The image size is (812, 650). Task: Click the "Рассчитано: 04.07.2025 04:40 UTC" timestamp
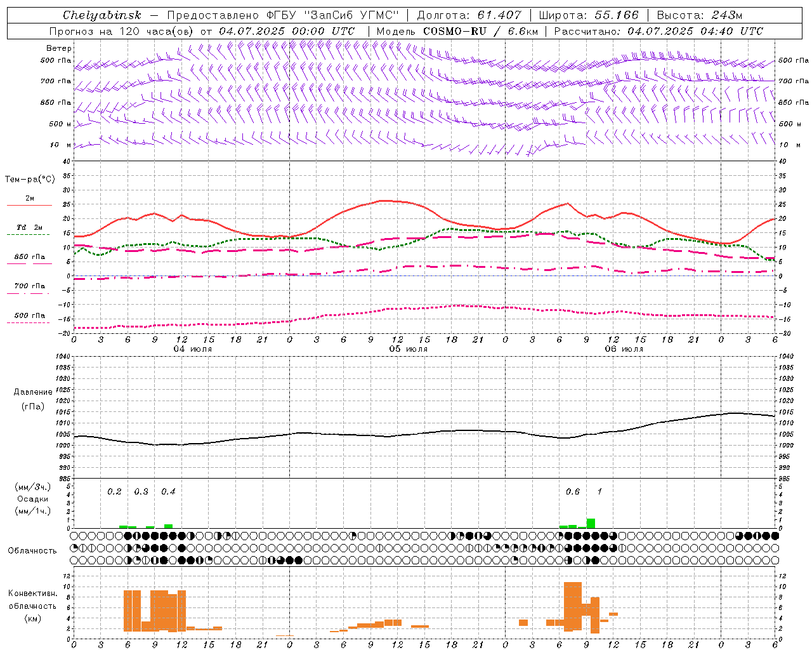point(658,31)
